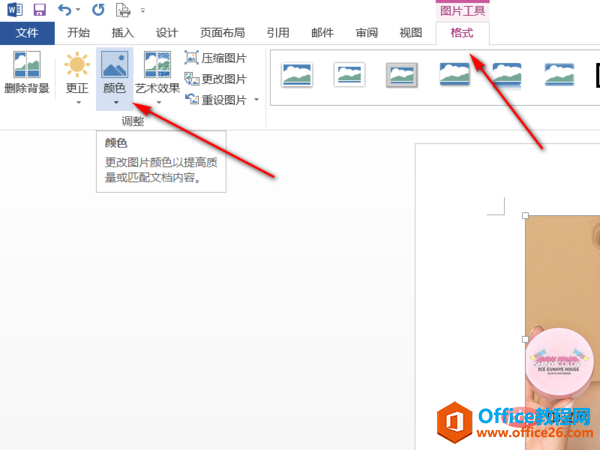Apply the second picture style with white frame
600x450 pixels.
pyautogui.click(x=349, y=75)
